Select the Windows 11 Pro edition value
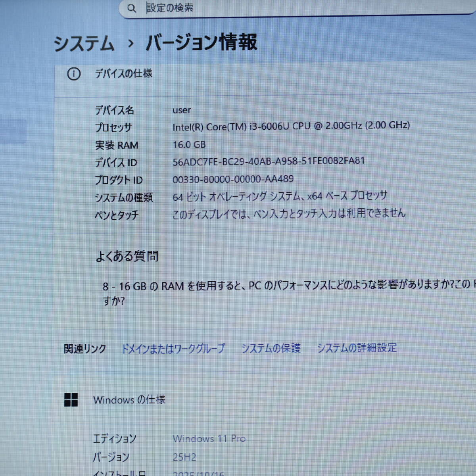The width and height of the screenshot is (476, 476). click(209, 439)
